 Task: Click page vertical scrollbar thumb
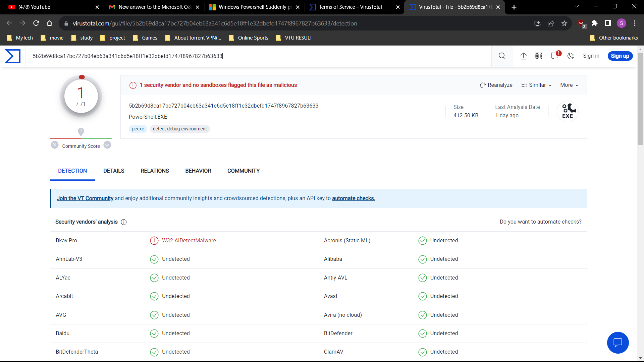[640, 99]
